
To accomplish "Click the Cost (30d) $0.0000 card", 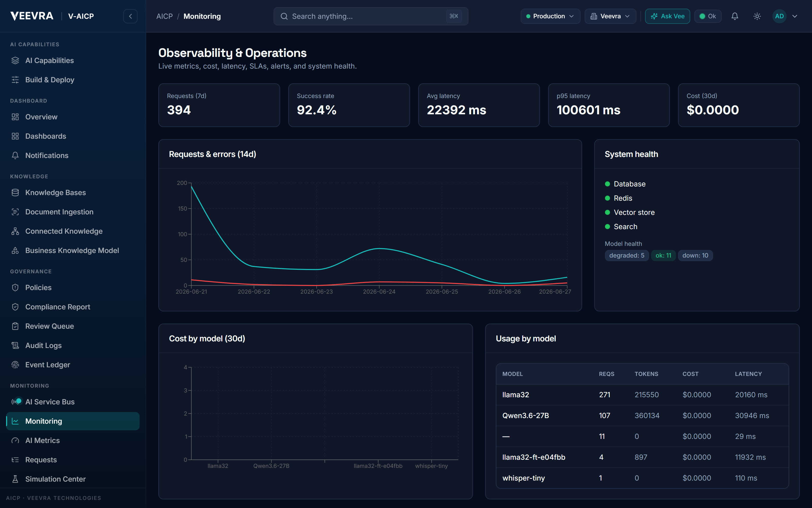I will coord(738,105).
